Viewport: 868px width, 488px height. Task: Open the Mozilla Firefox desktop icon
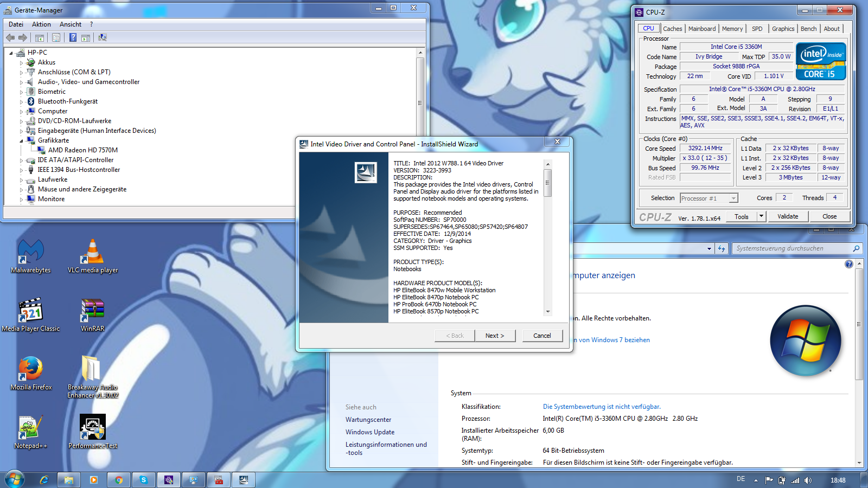(31, 373)
